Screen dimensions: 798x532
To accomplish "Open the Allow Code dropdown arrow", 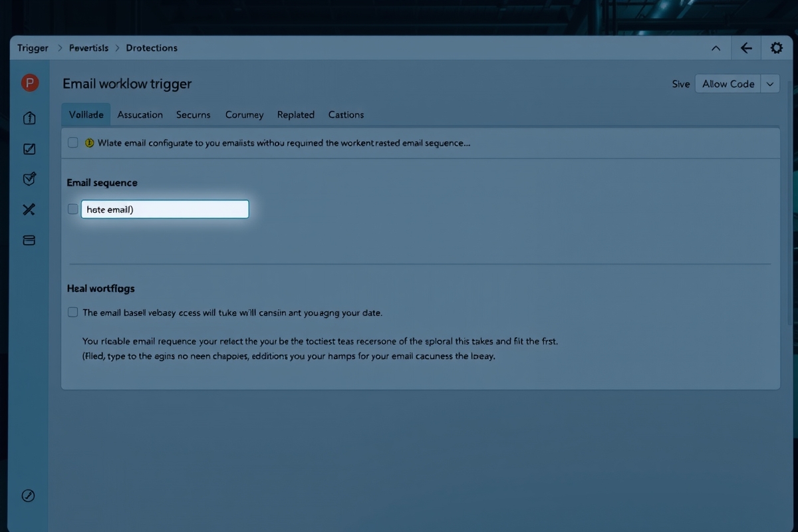I will (770, 84).
